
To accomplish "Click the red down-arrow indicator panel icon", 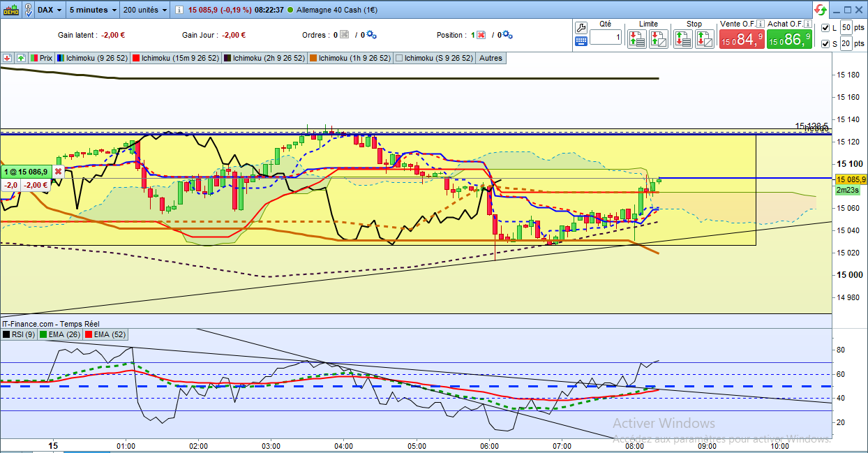I will (8, 58).
